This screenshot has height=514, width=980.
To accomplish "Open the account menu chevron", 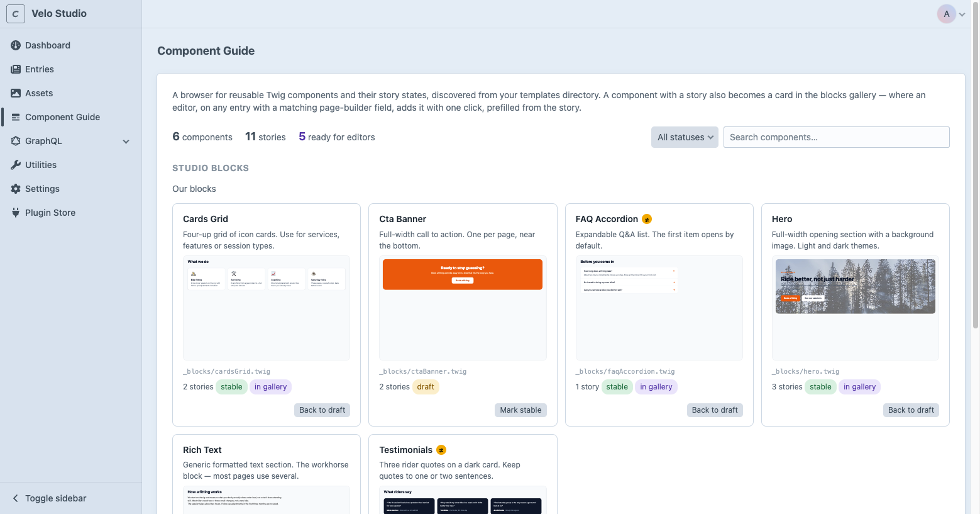I will 962,14.
